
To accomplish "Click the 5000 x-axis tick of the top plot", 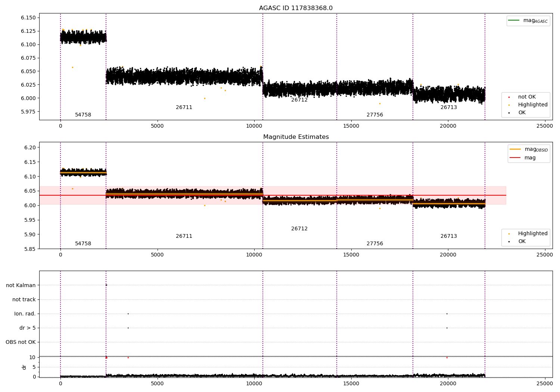I will click(x=157, y=126).
